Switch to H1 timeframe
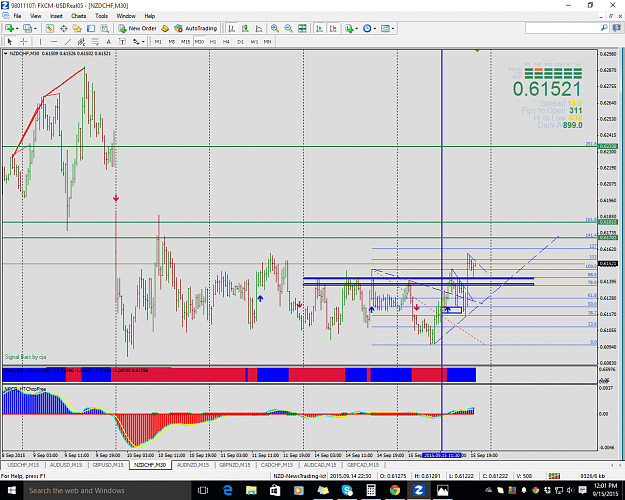 pyautogui.click(x=213, y=41)
